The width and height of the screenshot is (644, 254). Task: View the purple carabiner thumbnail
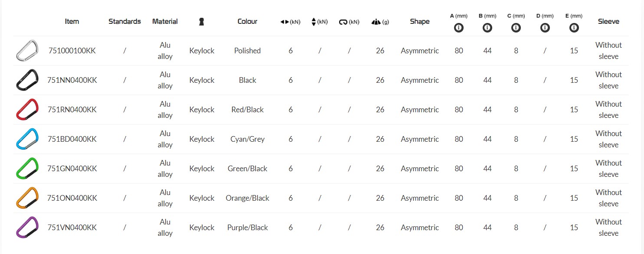coord(27,228)
